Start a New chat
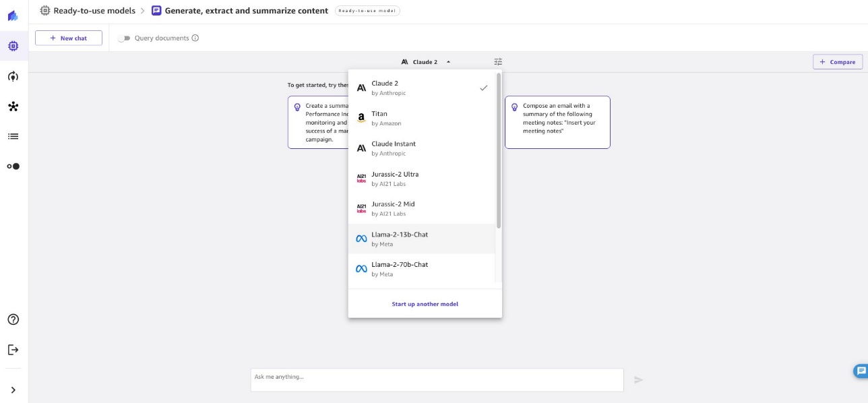 tap(69, 38)
